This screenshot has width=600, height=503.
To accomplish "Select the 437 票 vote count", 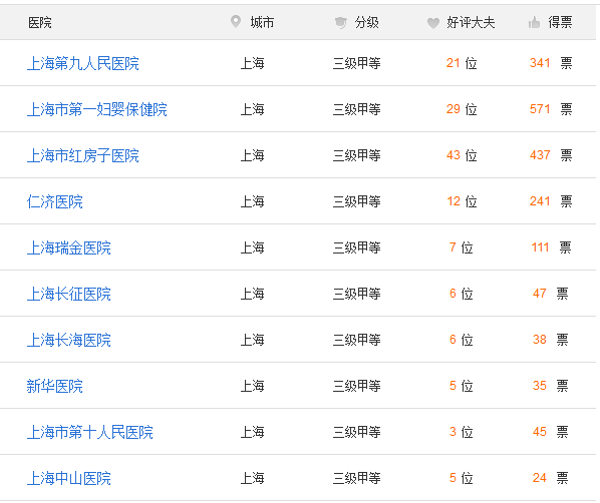I will coord(551,155).
